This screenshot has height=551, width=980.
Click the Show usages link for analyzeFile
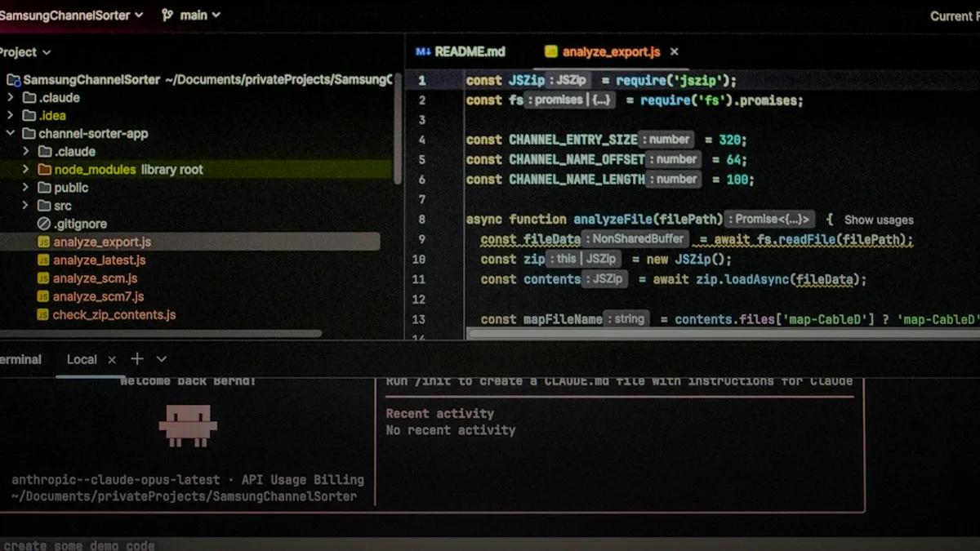coord(879,220)
